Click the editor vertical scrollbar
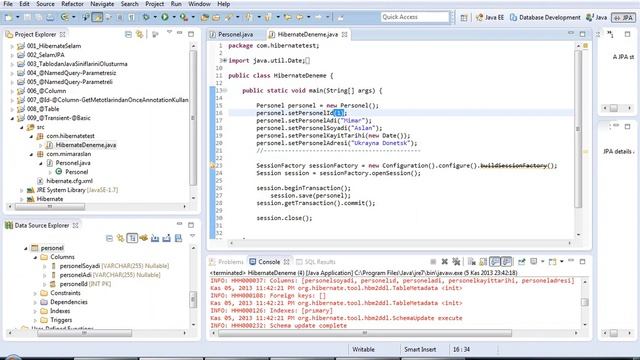Screen dimensions: 640x360 click(578, 129)
